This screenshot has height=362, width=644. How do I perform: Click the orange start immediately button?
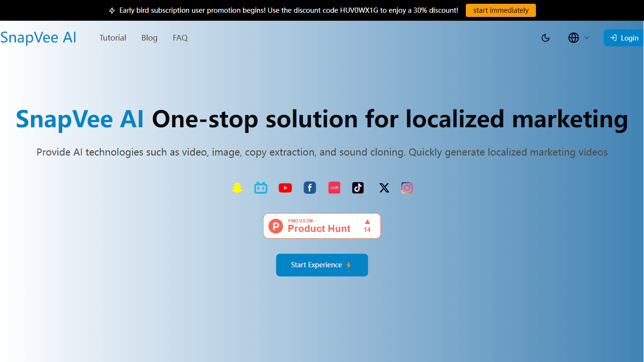point(501,10)
